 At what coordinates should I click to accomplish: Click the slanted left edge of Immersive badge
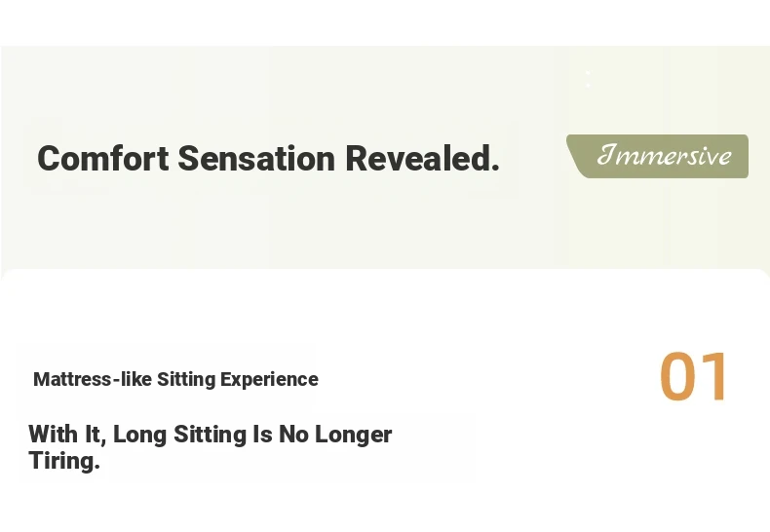[x=574, y=156]
